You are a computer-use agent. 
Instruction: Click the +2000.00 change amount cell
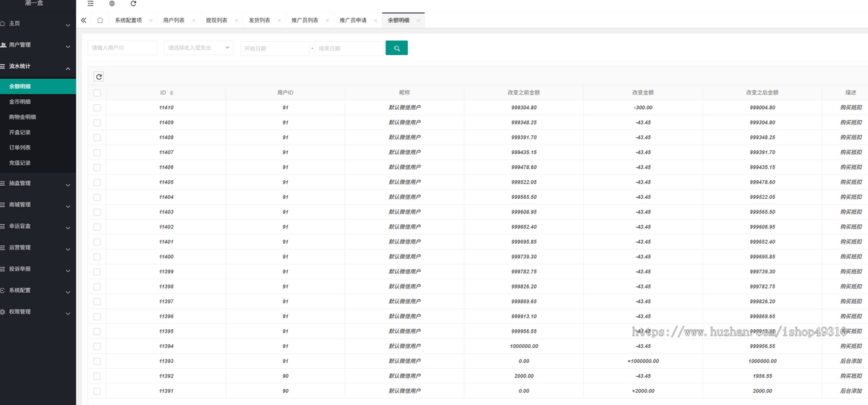click(643, 391)
